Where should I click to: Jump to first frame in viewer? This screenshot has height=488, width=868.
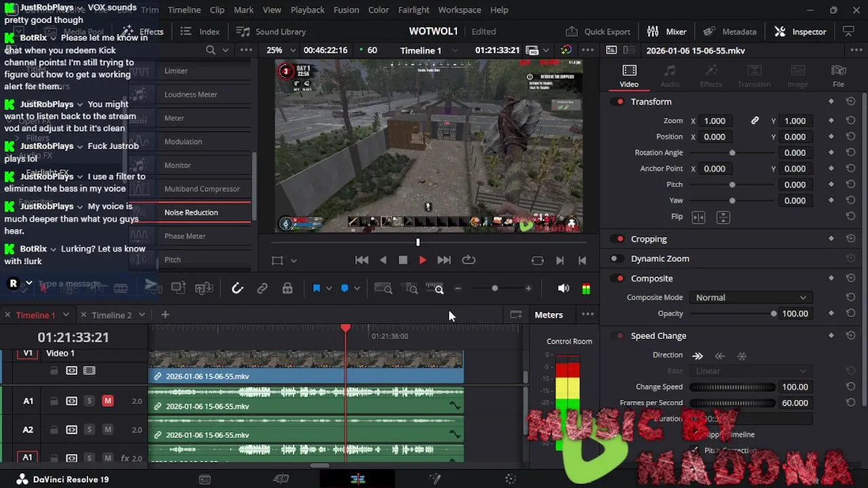[x=362, y=260]
